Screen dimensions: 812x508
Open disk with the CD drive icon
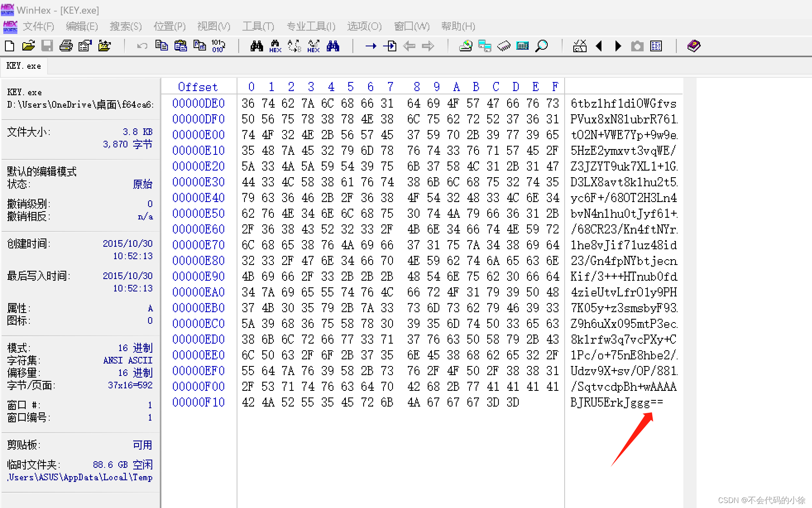pos(466,46)
